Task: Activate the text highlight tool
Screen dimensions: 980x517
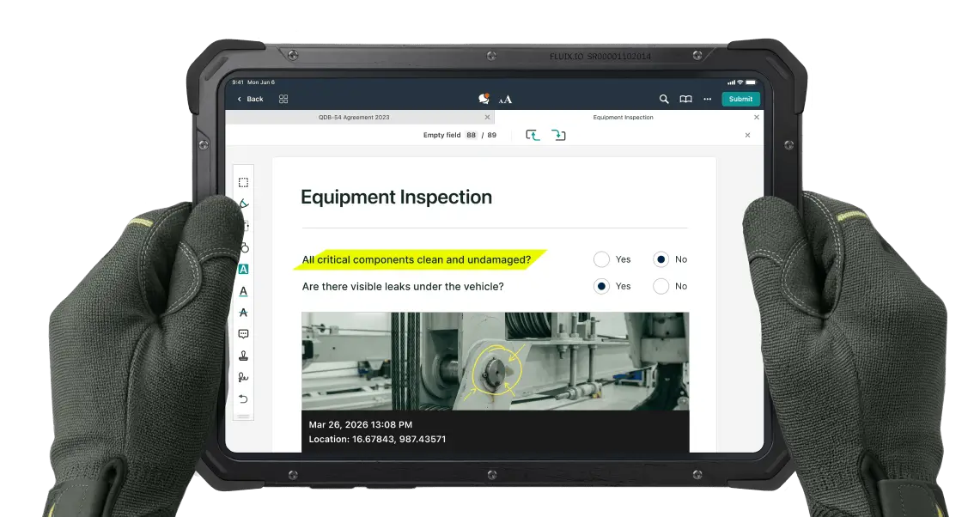Action: coord(243,269)
